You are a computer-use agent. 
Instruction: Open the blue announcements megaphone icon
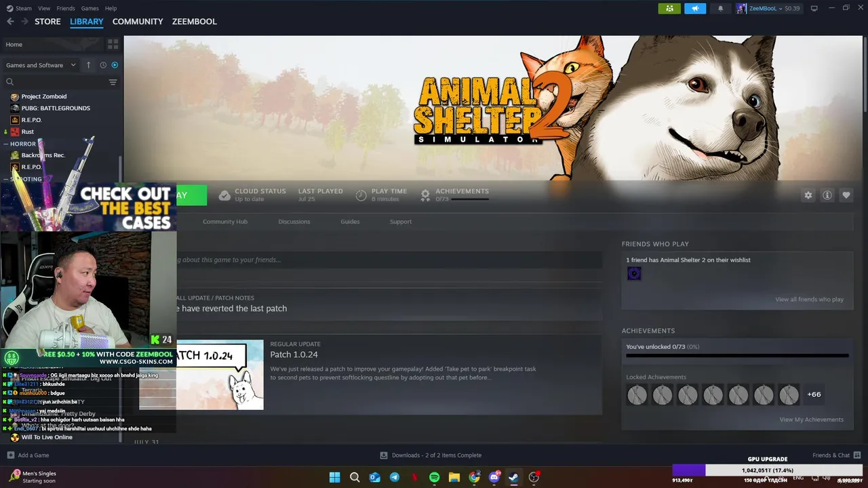click(694, 8)
